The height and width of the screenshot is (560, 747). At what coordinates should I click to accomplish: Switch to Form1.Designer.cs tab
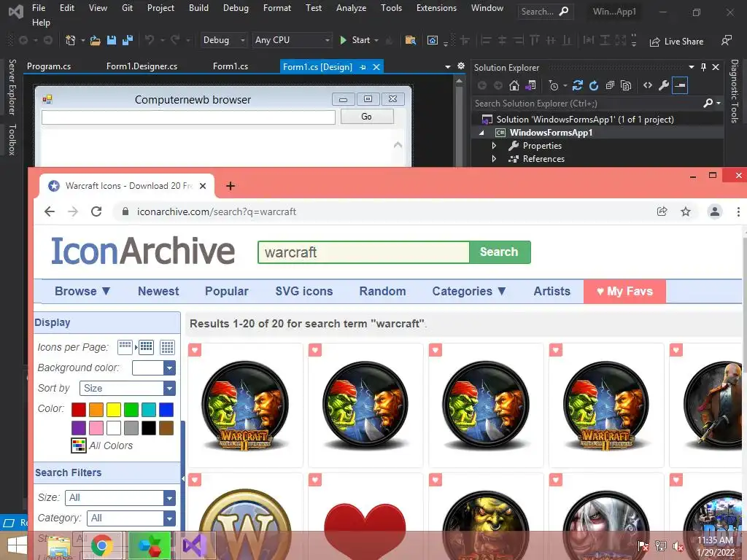click(x=142, y=66)
